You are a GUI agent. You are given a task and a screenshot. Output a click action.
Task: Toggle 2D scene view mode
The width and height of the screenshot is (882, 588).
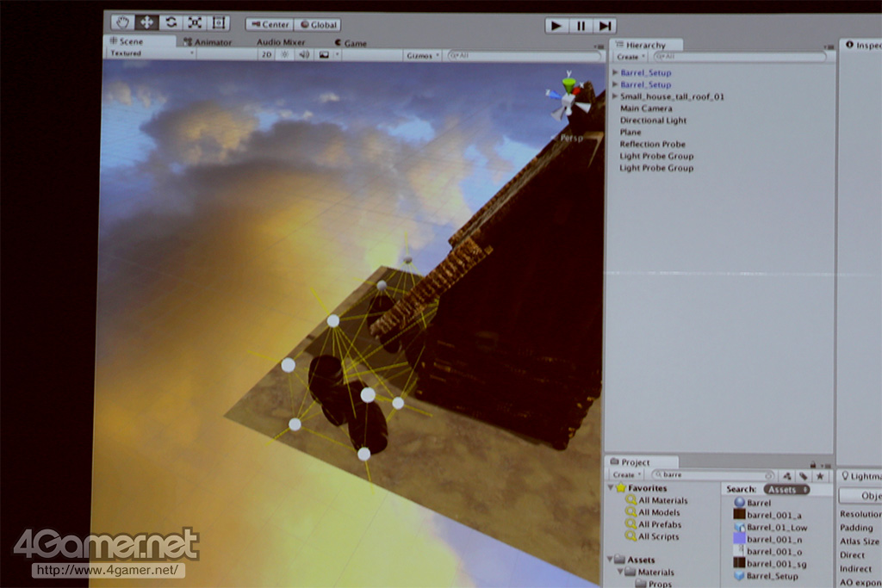[268, 54]
